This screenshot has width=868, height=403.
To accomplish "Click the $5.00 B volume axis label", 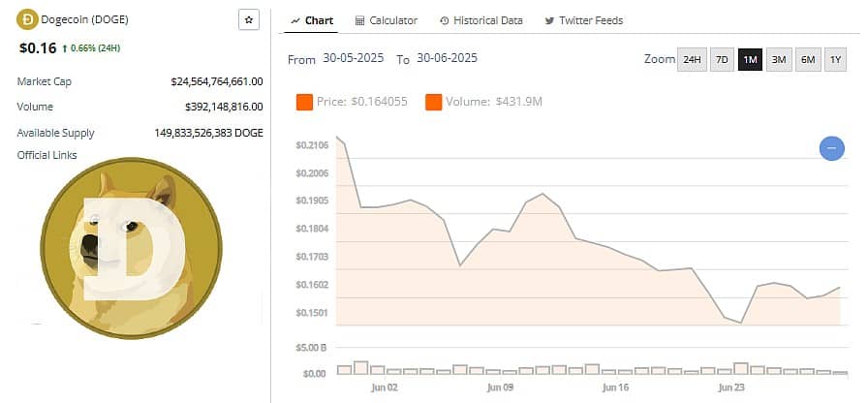I will coord(313,348).
